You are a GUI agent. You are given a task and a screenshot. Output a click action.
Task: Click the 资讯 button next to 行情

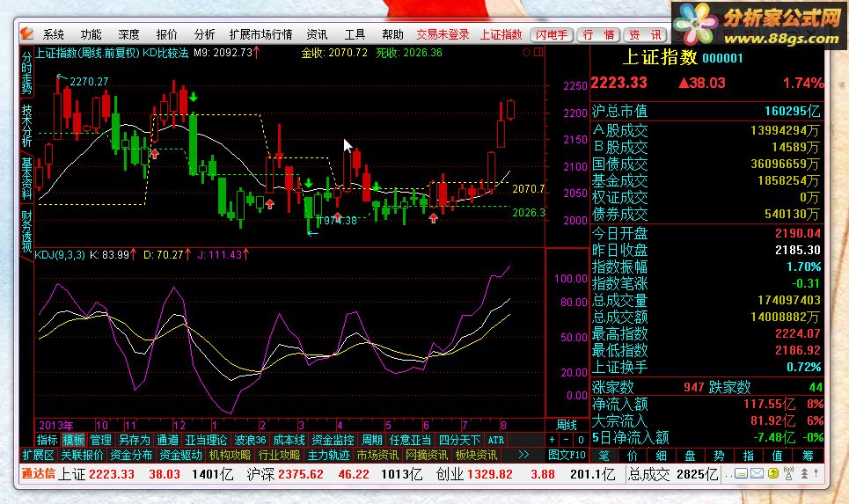(x=645, y=34)
